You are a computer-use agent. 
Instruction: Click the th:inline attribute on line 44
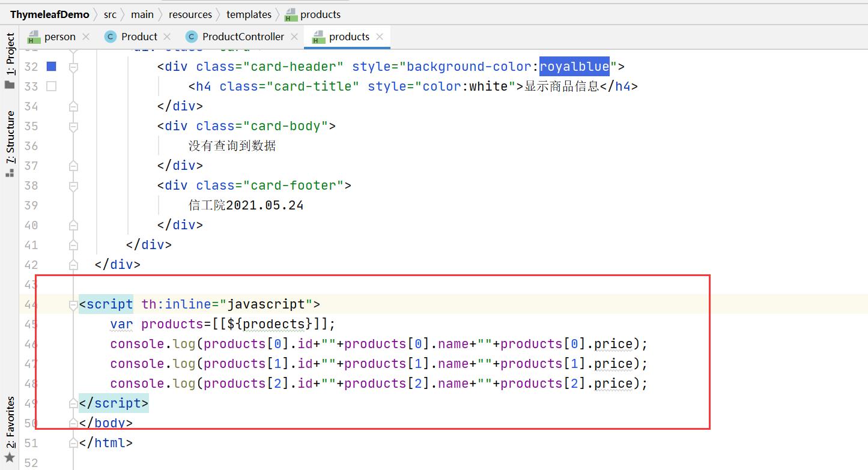(177, 304)
